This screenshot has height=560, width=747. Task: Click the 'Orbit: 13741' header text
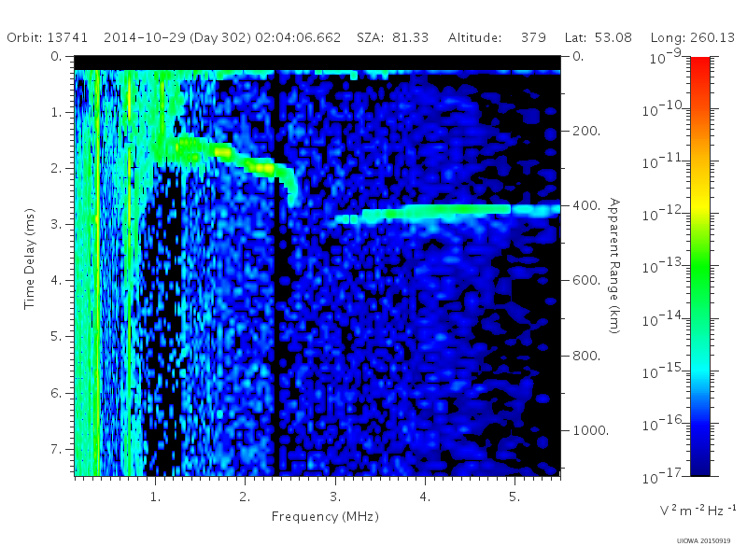(48, 37)
